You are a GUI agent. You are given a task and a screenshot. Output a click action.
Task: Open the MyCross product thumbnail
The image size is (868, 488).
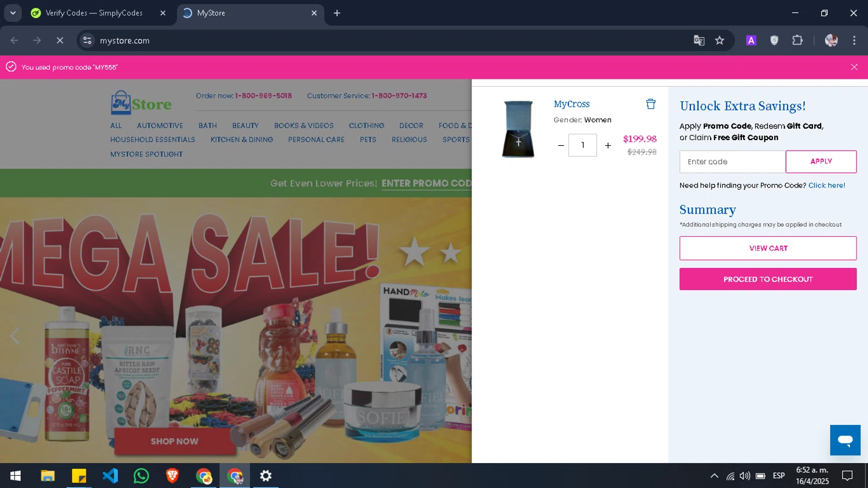518,129
